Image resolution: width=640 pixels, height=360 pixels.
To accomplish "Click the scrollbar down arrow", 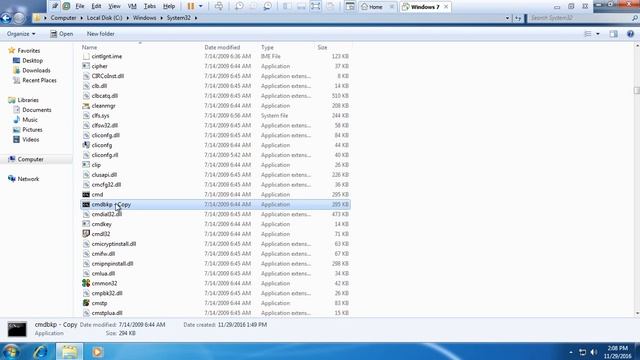I will tap(637, 313).
